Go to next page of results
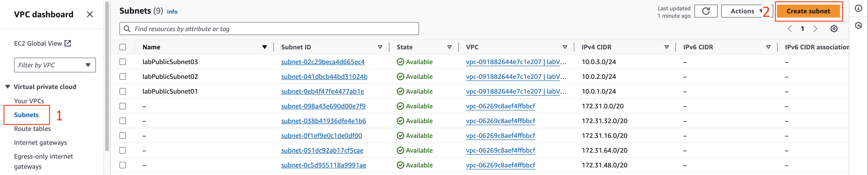Image resolution: width=868 pixels, height=175 pixels. coord(815,29)
